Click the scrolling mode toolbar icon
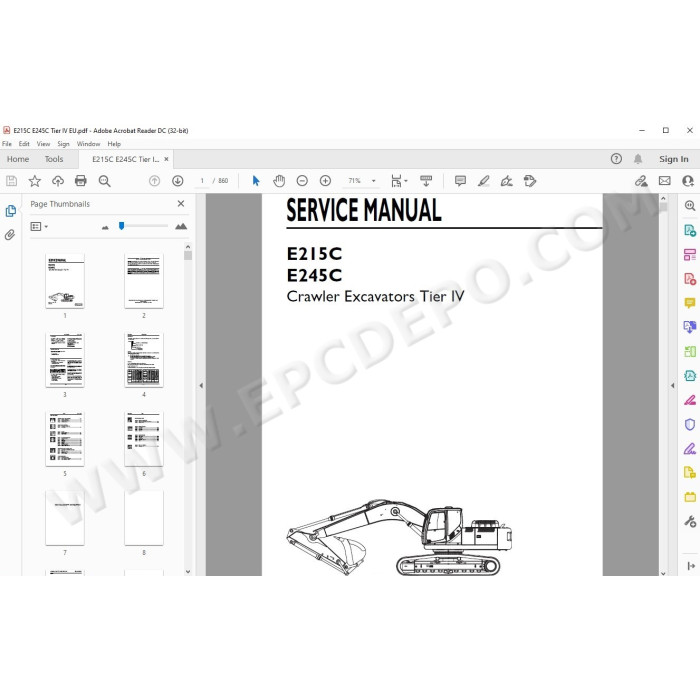The image size is (700, 700). click(x=426, y=181)
